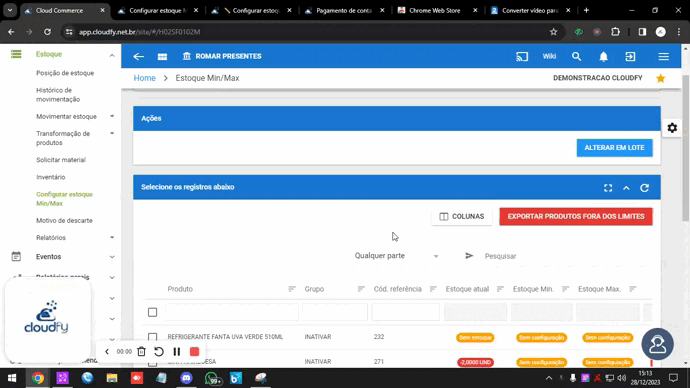Click EXPORTAR PRODUTOS FORA DOS LIMITES button
Screen dimensions: 690x388
576,216
